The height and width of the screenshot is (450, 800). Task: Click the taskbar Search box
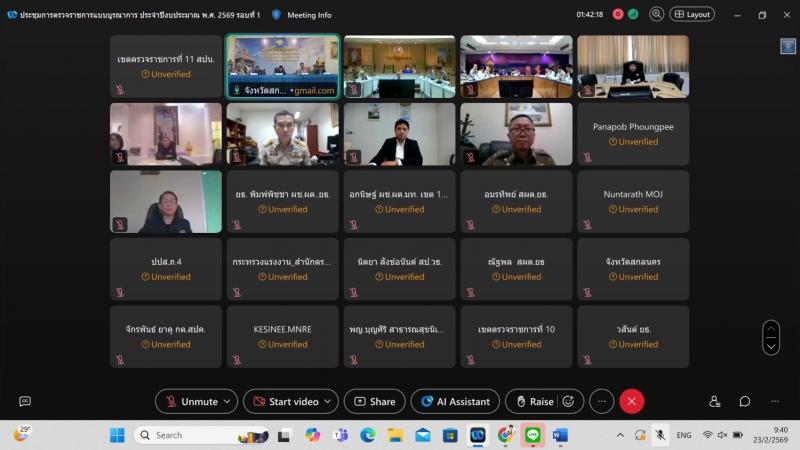(x=202, y=435)
